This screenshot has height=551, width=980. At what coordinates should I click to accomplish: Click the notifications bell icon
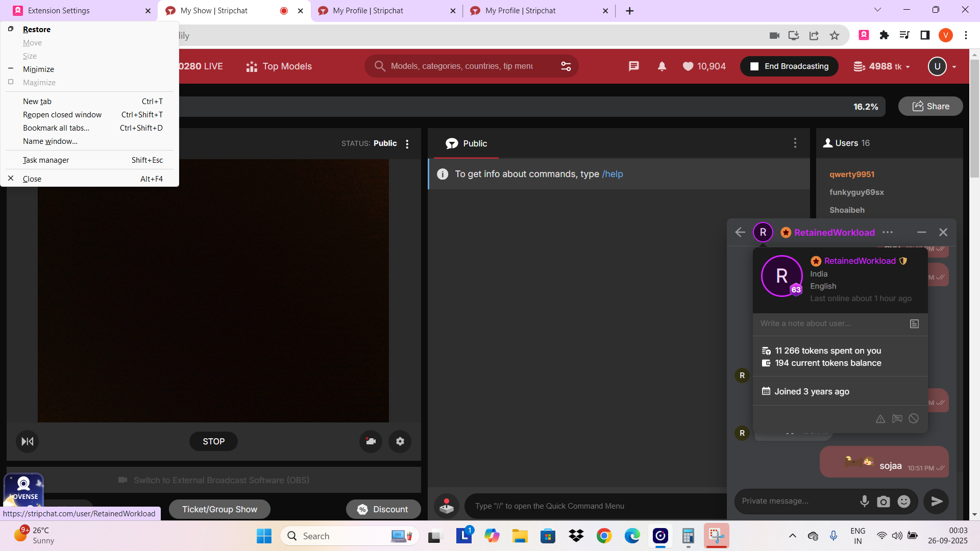[x=662, y=66]
